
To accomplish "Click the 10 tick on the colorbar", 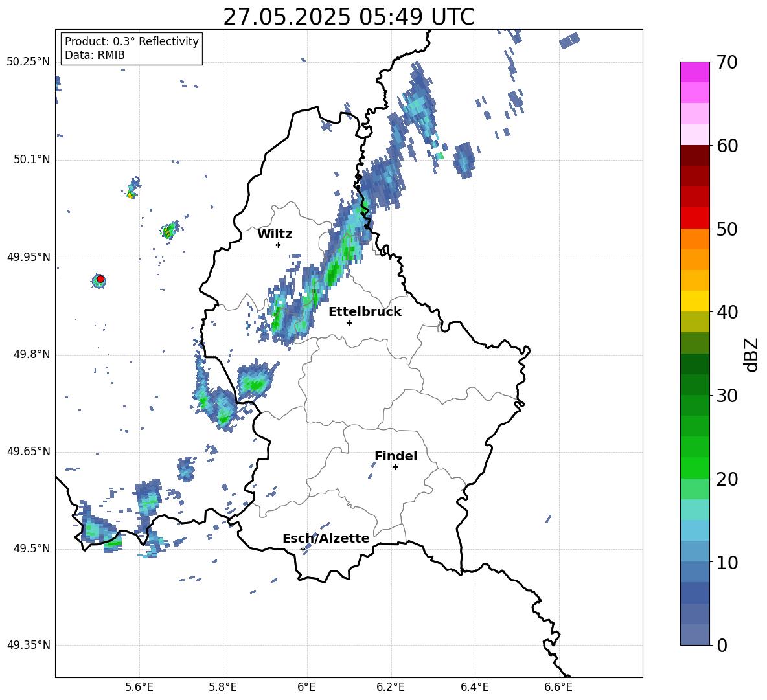I will [727, 562].
